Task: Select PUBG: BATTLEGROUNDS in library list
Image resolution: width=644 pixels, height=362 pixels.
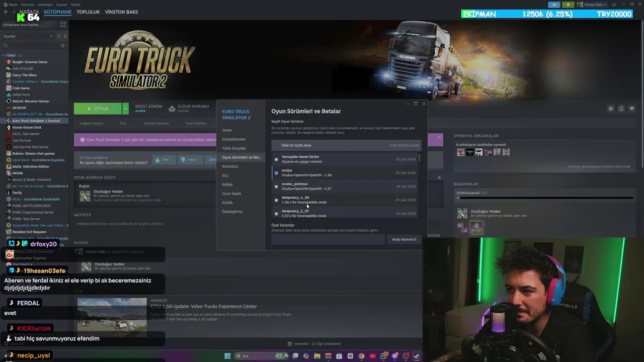Action: click(31, 206)
